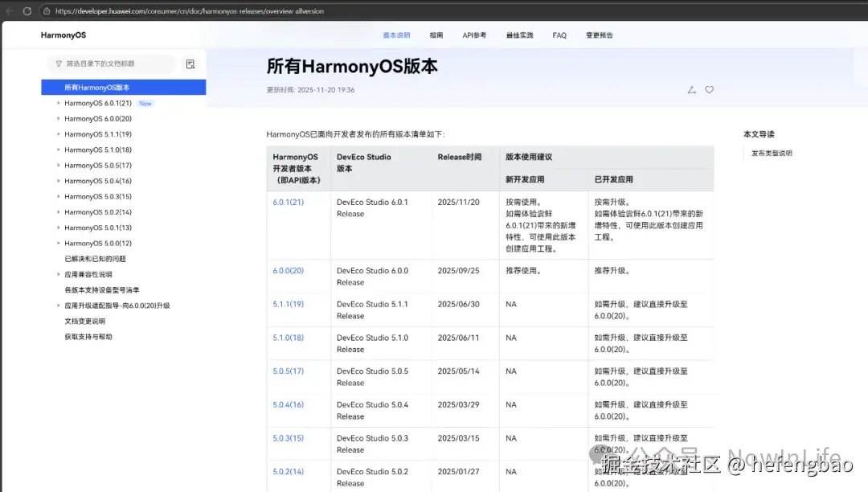This screenshot has height=492, width=868.
Task: Open the 5.1.1(19) version link in table
Action: pos(288,304)
